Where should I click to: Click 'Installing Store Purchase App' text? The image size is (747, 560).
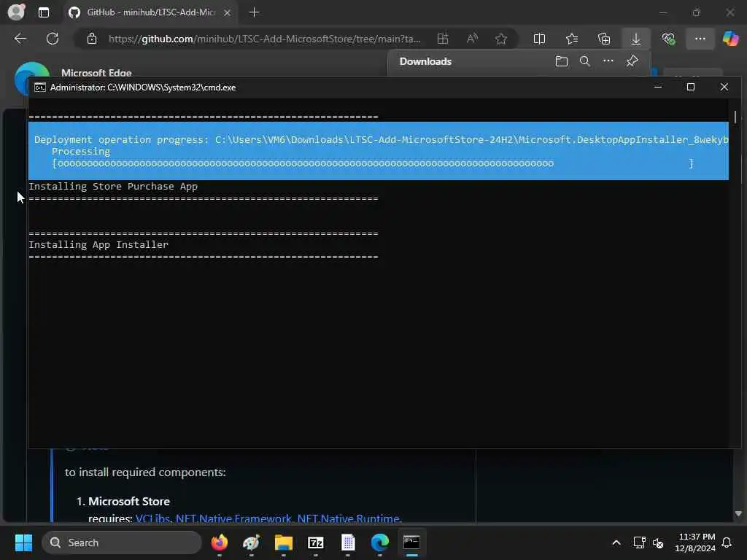113,187
